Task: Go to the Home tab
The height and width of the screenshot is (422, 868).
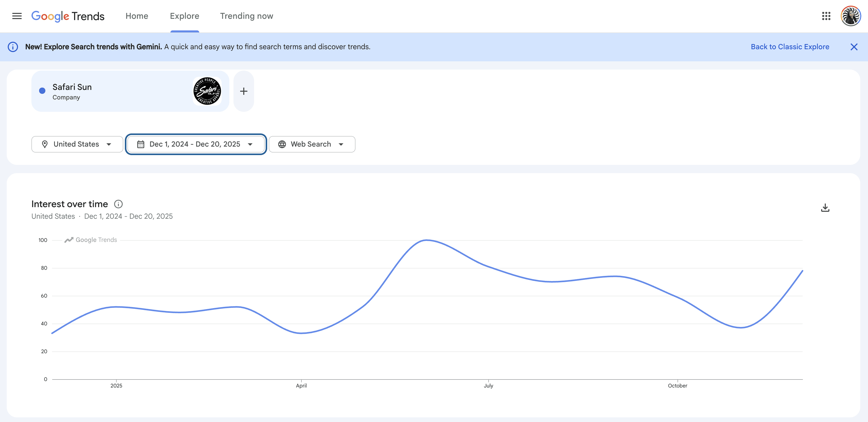Action: pos(137,16)
